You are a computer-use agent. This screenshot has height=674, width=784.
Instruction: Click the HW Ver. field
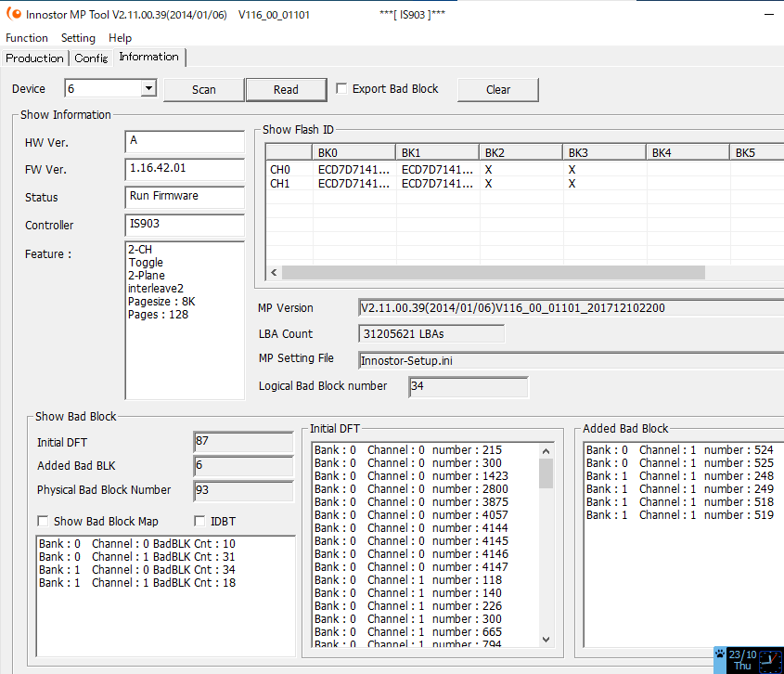click(x=185, y=142)
